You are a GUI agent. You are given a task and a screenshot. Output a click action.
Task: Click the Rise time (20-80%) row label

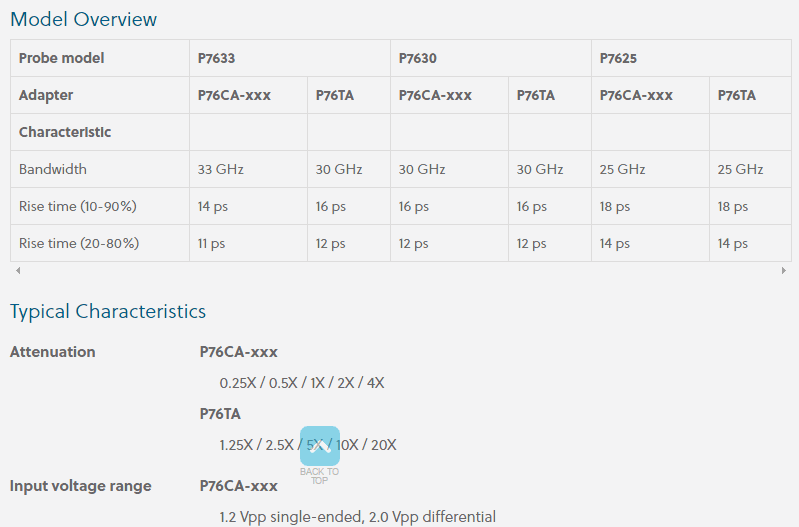(x=78, y=243)
